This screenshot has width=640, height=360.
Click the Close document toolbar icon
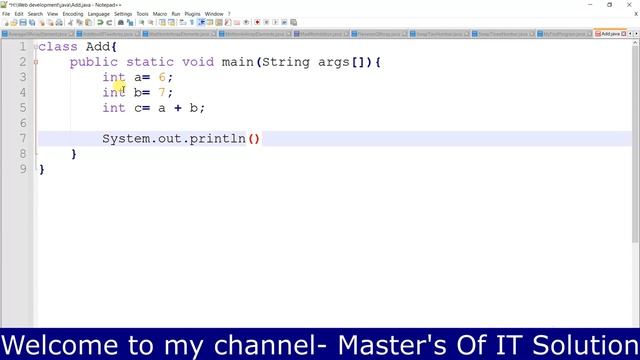[42, 22]
